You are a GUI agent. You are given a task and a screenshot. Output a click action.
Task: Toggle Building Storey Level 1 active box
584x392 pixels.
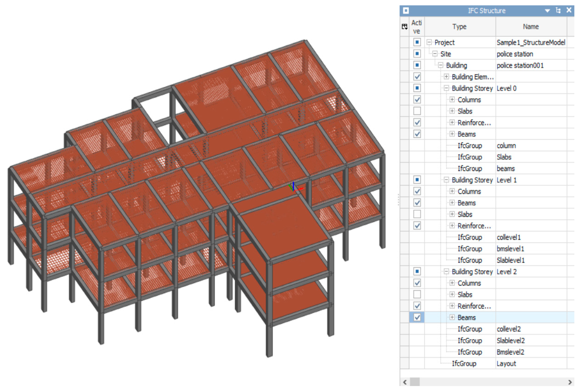pyautogui.click(x=417, y=180)
